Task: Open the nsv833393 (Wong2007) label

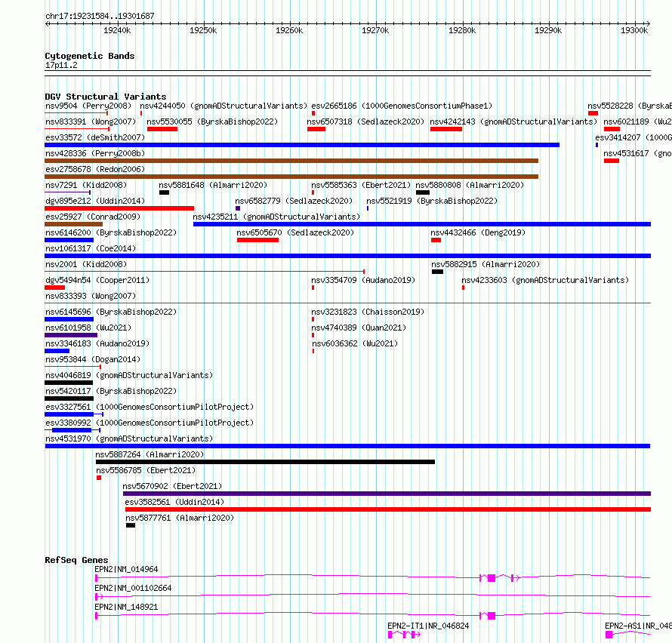Action: click(91, 296)
